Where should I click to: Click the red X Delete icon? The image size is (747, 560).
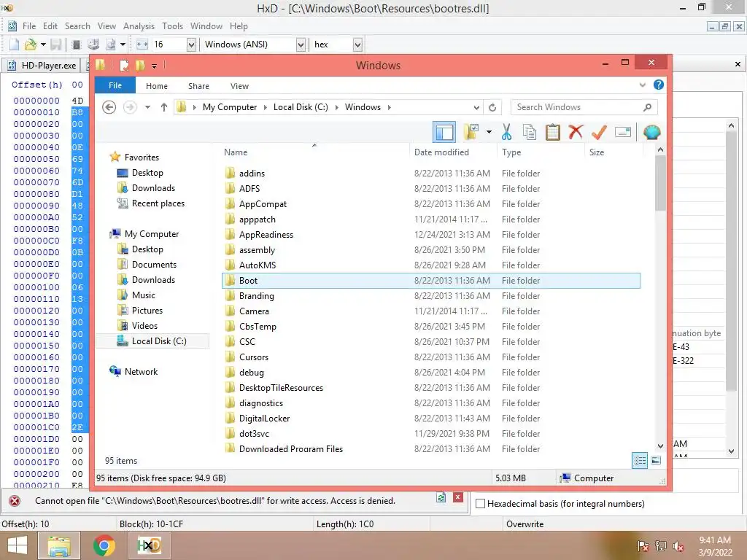point(576,131)
